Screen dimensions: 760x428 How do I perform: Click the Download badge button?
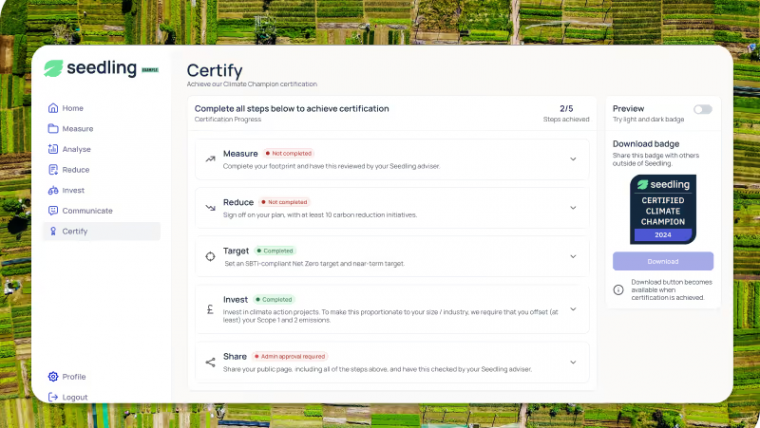[663, 261]
